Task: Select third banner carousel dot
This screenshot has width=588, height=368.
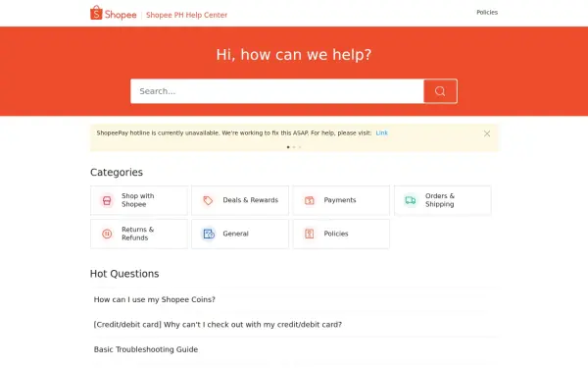Action: pos(300,147)
